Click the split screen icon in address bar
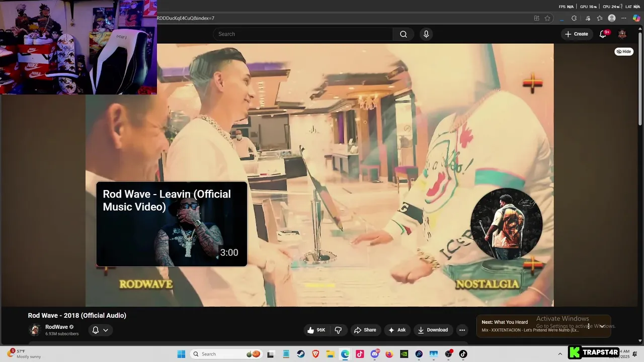Viewport: 644px width, 362px height. (x=536, y=18)
